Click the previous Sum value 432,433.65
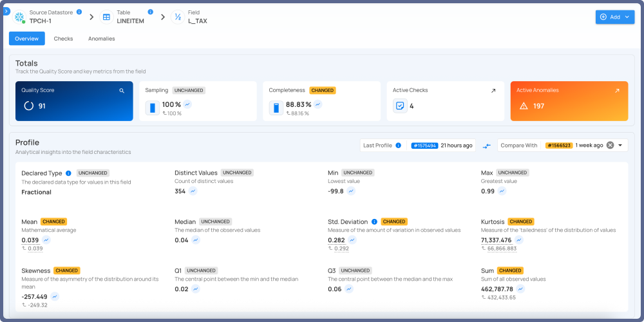 click(x=502, y=298)
